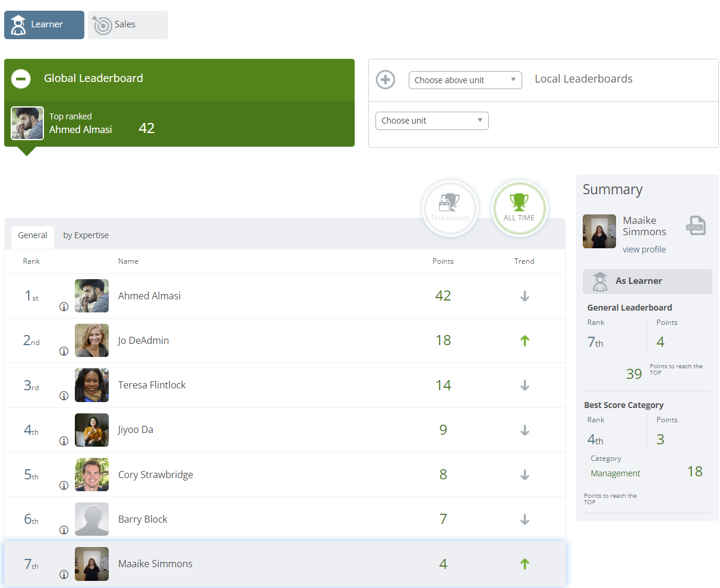
Task: Click the graduation cap icon on As Learner
Action: [599, 280]
